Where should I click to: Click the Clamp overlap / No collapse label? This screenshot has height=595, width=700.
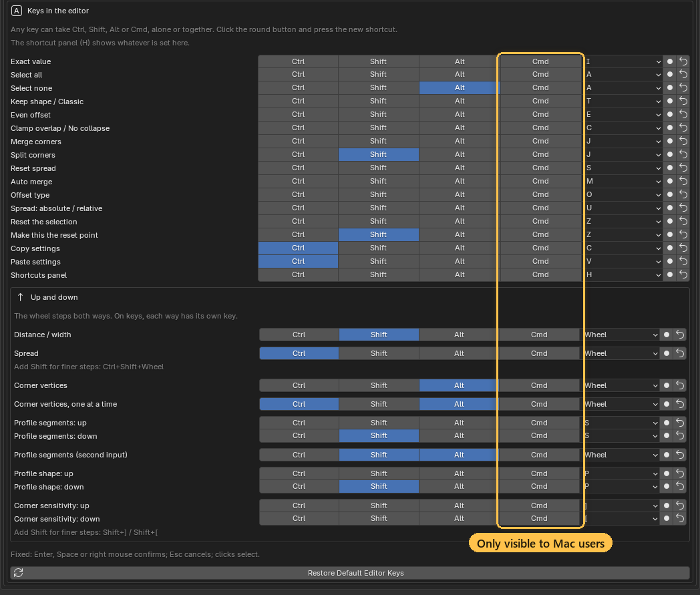pyautogui.click(x=60, y=128)
